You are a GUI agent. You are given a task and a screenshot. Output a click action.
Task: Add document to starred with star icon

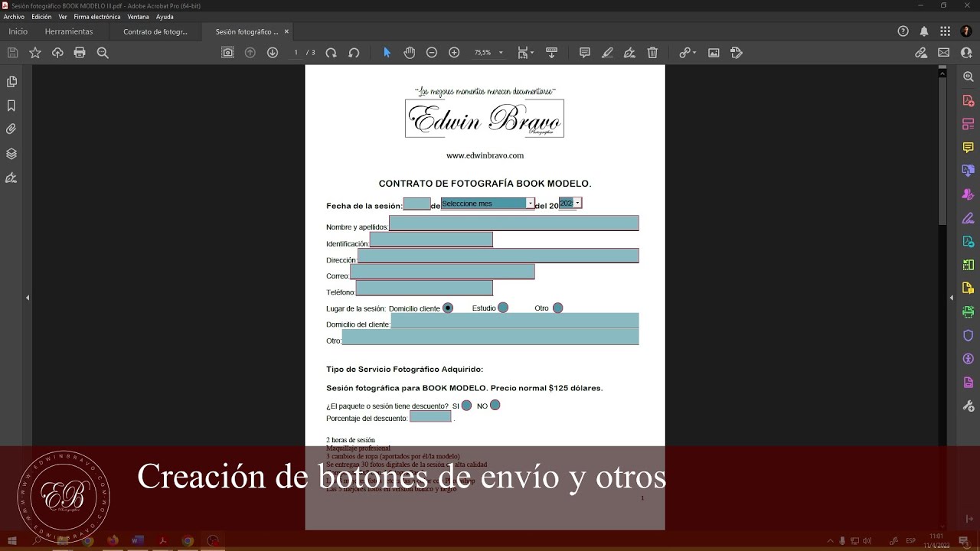click(35, 53)
